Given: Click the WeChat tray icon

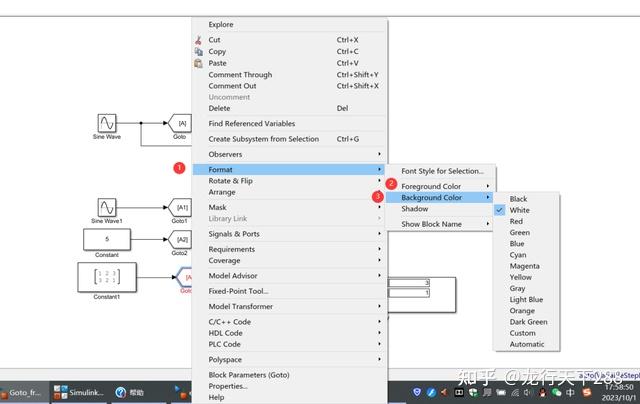Looking at the screenshot, I should pos(556,392).
